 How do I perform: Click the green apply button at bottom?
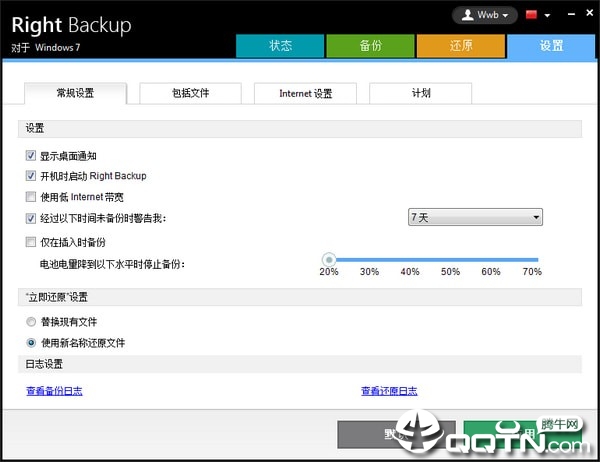522,434
